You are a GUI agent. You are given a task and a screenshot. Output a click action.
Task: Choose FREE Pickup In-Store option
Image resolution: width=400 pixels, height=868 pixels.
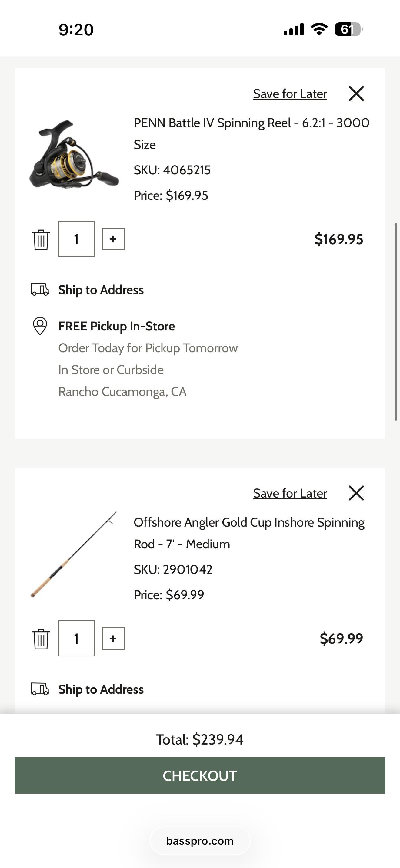click(116, 326)
